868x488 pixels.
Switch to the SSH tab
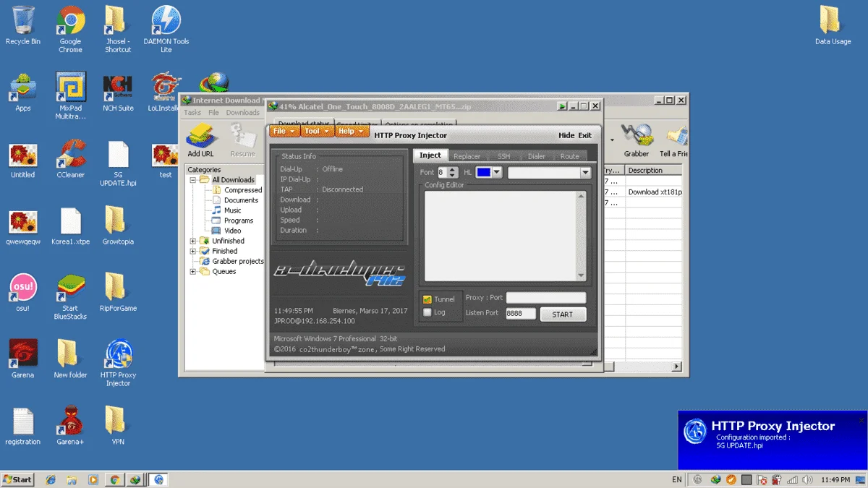point(503,156)
